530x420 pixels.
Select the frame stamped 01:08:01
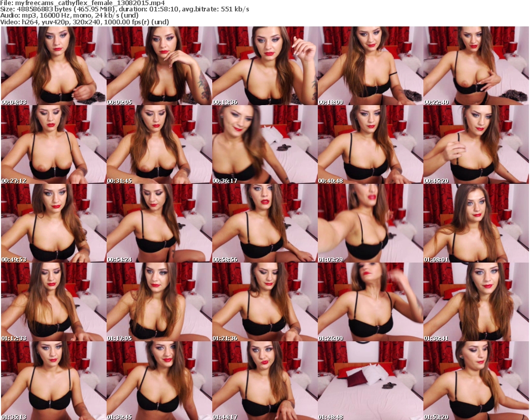(476, 223)
